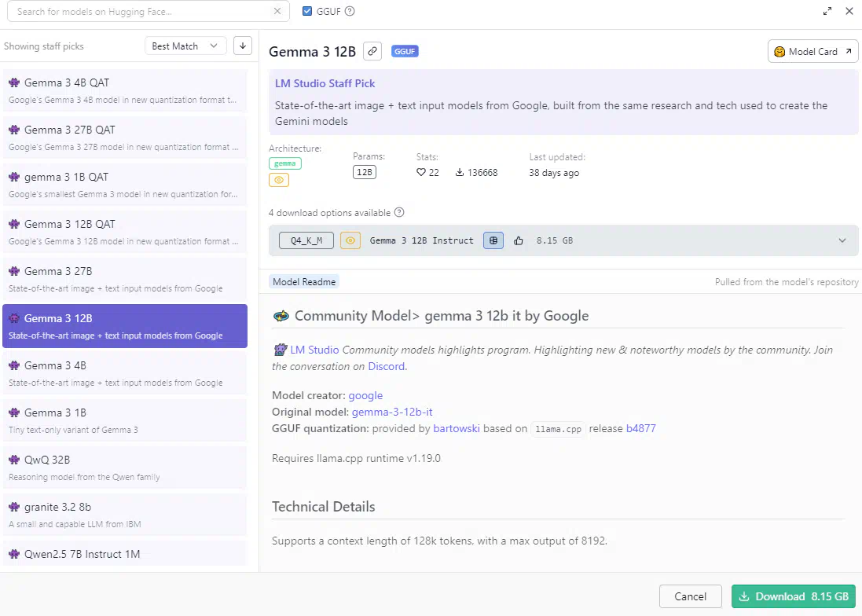The image size is (862, 616).
Task: Click the gemma architecture tag
Action: point(284,163)
